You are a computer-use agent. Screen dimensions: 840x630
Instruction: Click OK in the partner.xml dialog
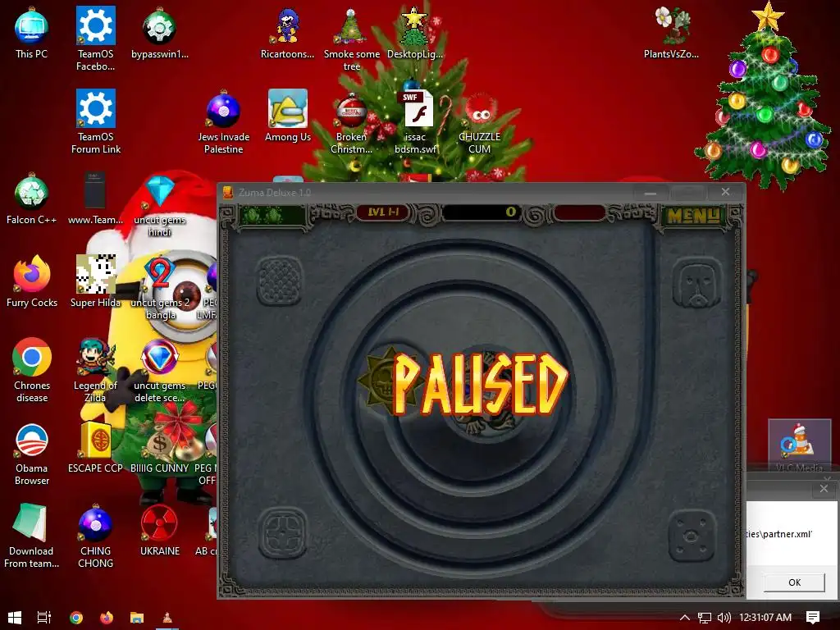point(794,582)
